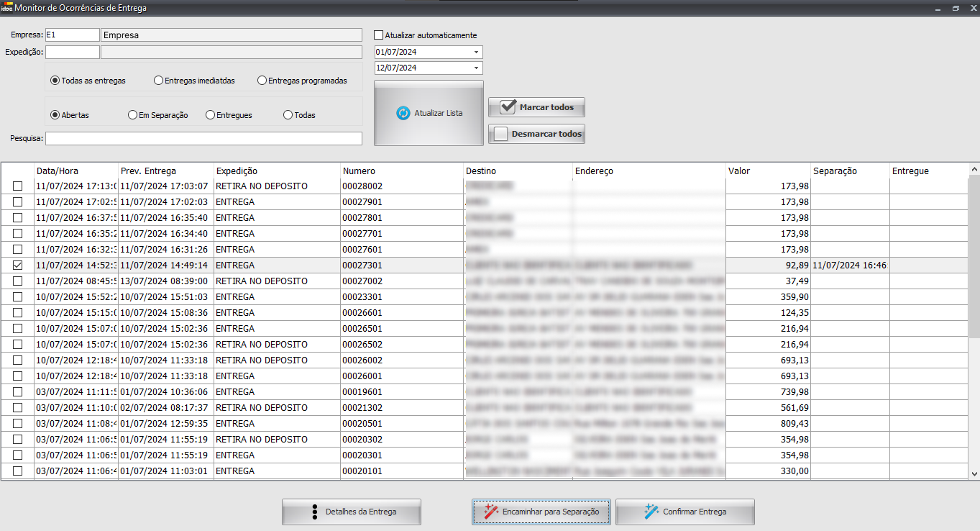Image resolution: width=980 pixels, height=531 pixels.
Task: Uncheck the row for order 00027301
Action: 18,265
